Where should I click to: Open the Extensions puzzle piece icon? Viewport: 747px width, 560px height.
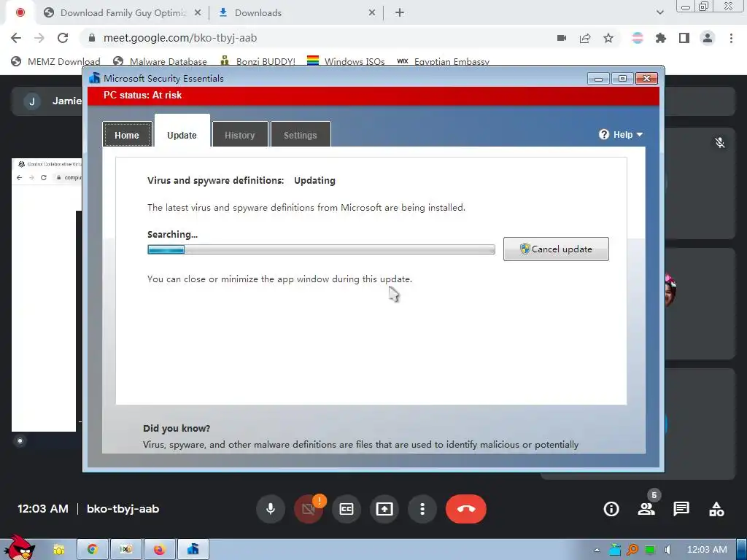pyautogui.click(x=661, y=38)
